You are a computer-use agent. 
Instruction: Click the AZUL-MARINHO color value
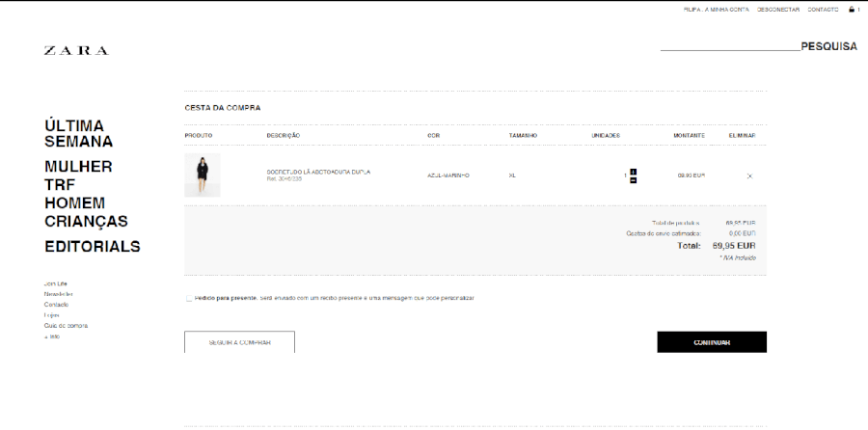(x=448, y=175)
